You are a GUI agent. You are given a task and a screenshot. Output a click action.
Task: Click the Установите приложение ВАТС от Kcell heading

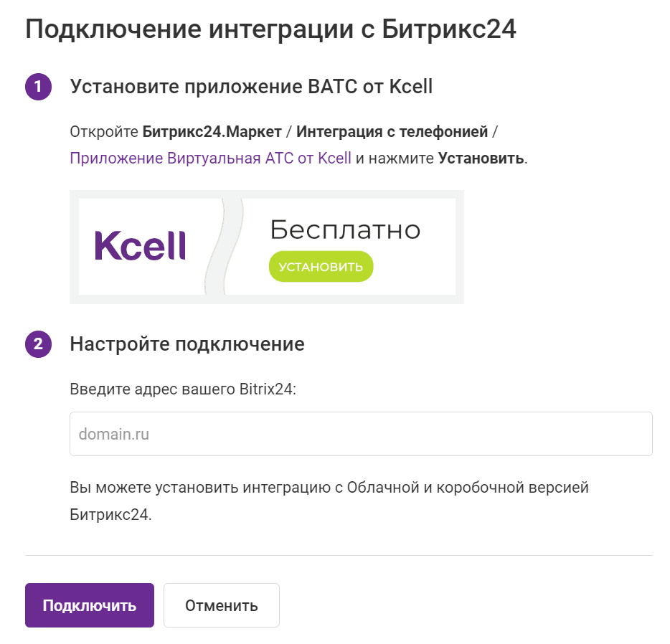click(251, 87)
